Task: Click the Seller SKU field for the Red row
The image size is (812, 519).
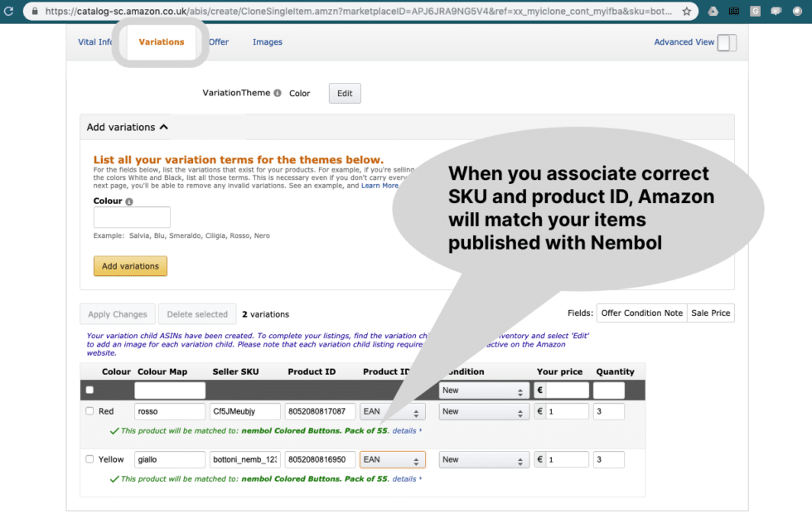Action: point(244,410)
